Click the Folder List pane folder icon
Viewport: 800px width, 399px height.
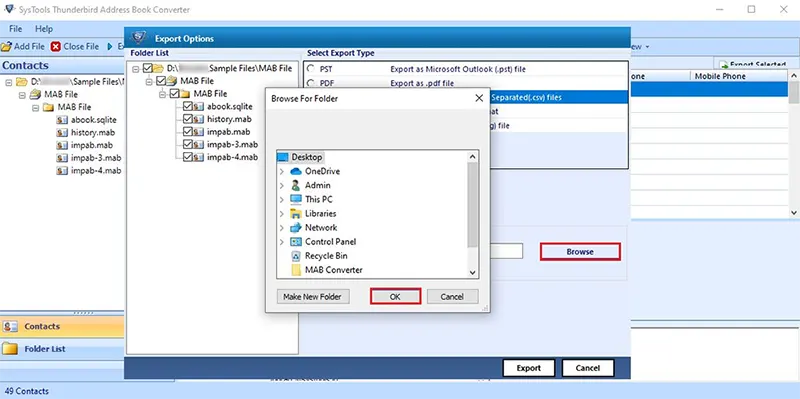10,349
